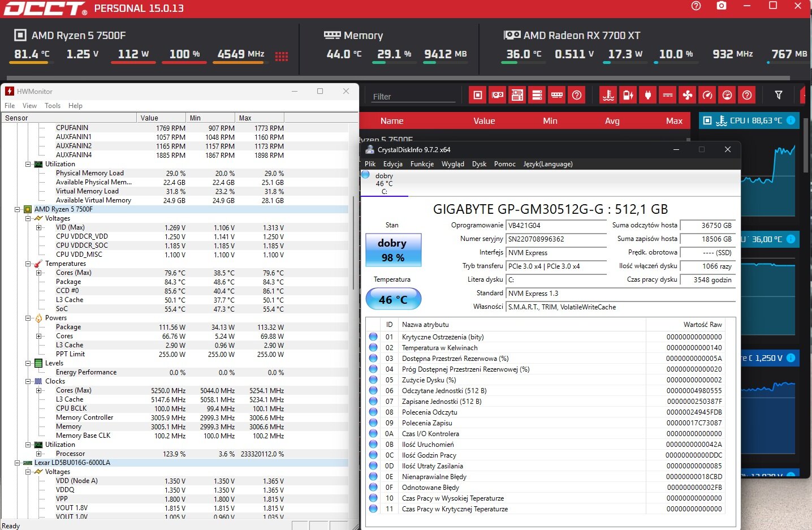The height and width of the screenshot is (530, 812).
Task: Click the power plug filter icon
Action: [648, 95]
